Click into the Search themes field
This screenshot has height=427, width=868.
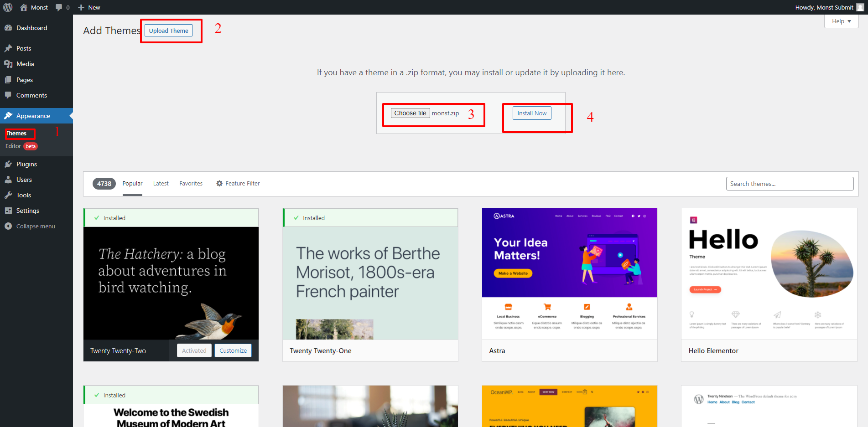click(790, 184)
